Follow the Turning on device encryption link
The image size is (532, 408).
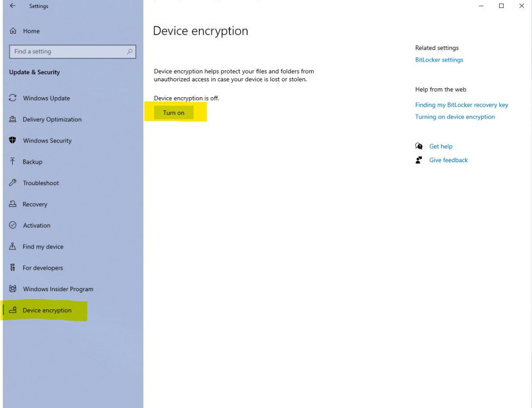(x=455, y=116)
